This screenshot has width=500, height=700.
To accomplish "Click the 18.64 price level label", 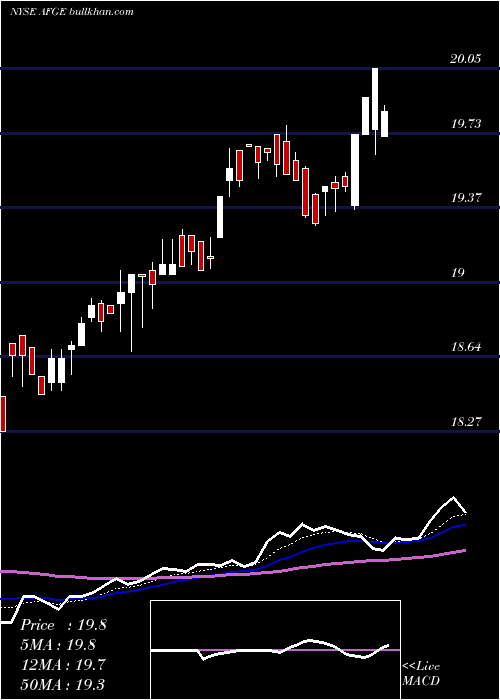I will tap(466, 346).
